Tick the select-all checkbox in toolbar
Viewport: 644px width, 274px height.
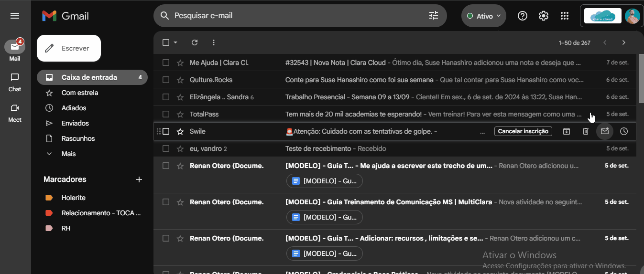click(x=166, y=42)
